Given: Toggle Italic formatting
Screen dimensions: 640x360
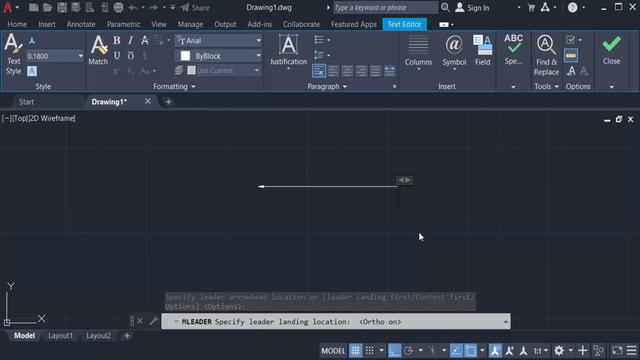Looking at the screenshot, I should pos(131,40).
